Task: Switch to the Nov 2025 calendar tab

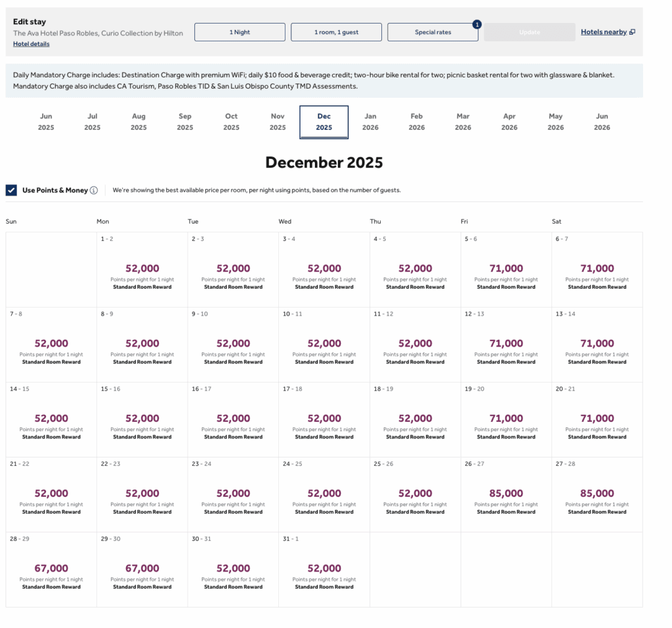Action: click(x=278, y=122)
